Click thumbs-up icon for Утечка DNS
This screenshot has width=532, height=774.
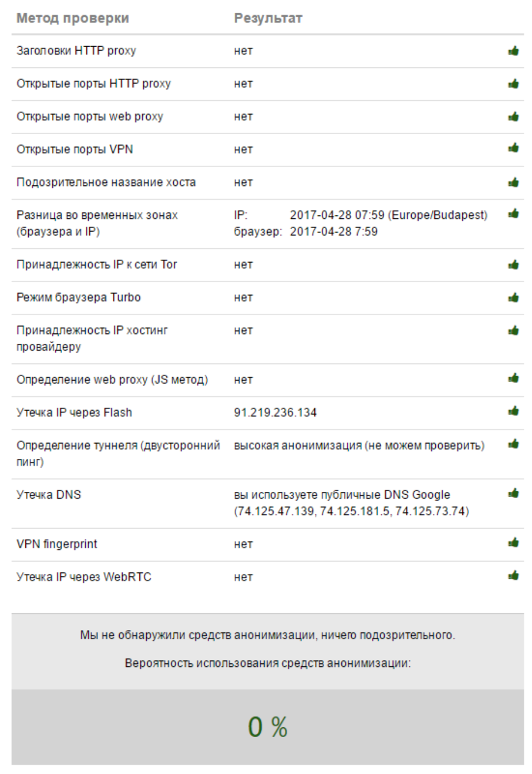click(513, 494)
